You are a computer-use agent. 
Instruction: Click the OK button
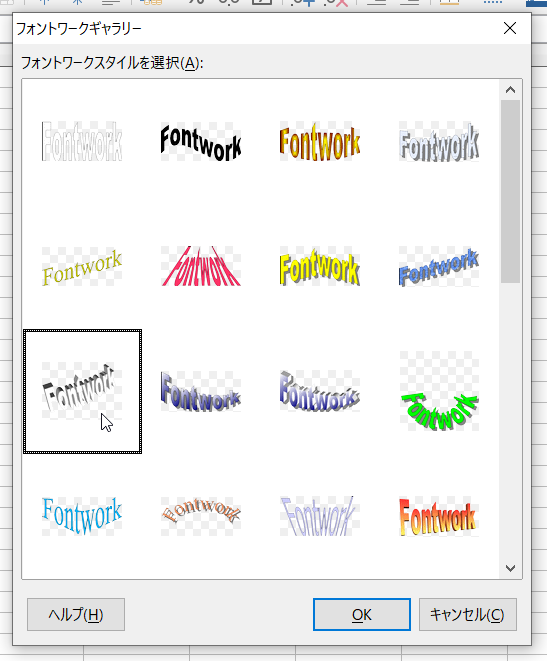(x=362, y=615)
